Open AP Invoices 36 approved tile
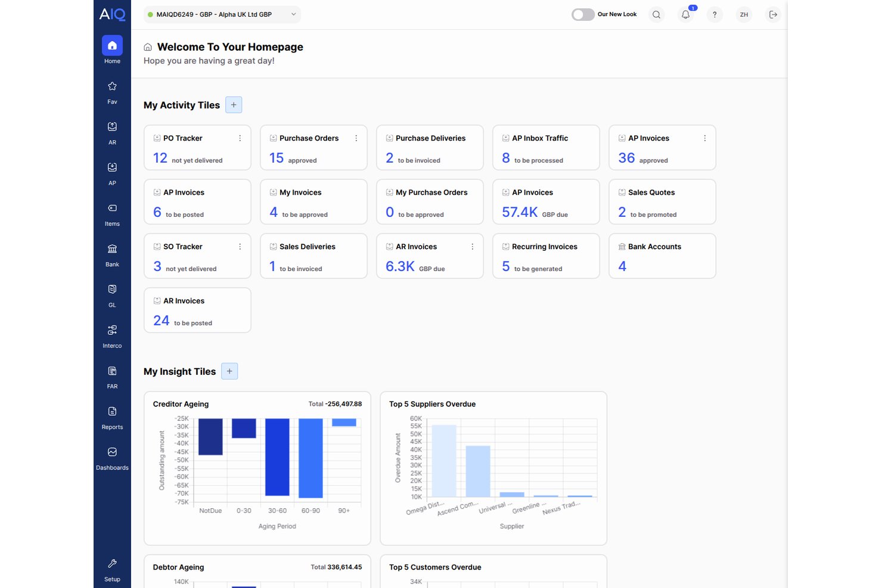882x588 pixels. coord(662,148)
